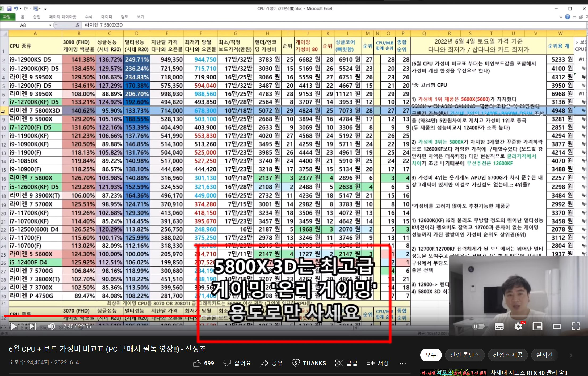
Task: Toggle the autoplay switch
Action: tap(478, 326)
